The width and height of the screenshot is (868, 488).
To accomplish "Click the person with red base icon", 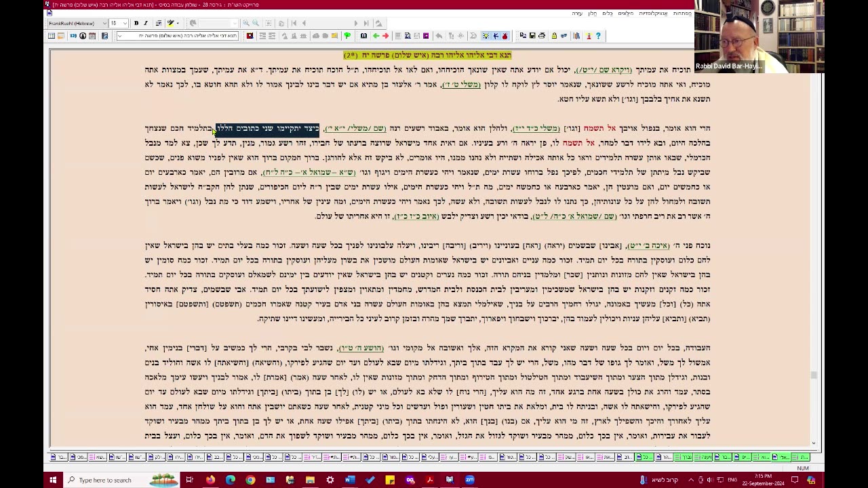I will point(589,36).
